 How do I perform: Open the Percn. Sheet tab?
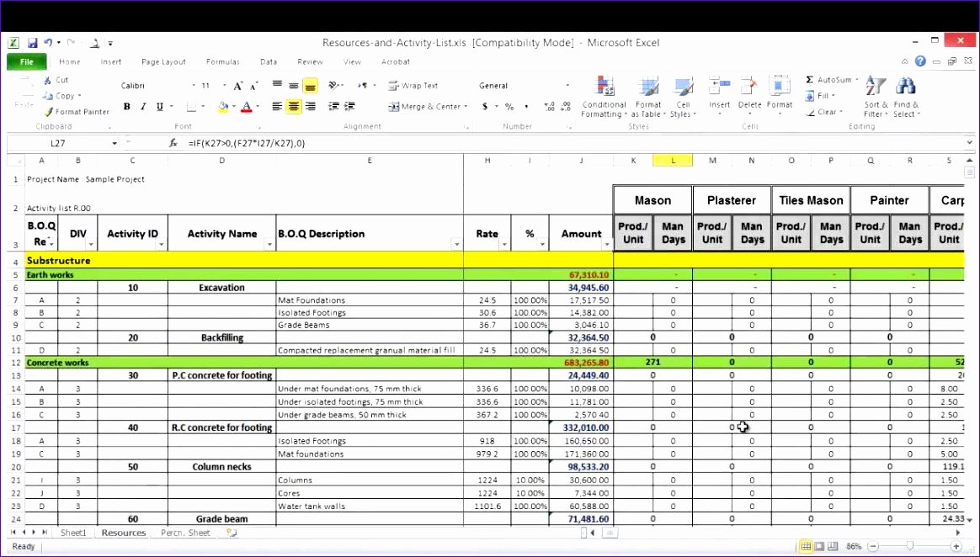click(185, 533)
